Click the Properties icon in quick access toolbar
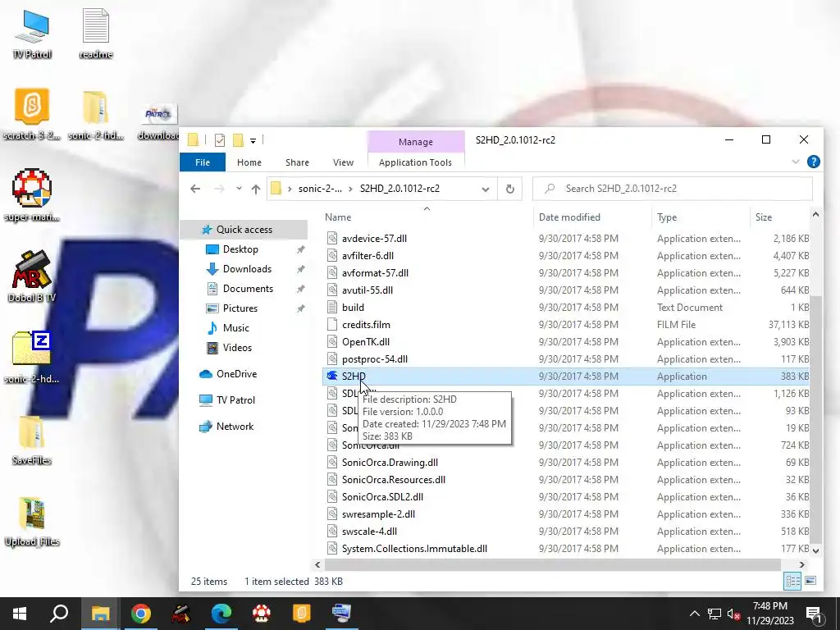 pyautogui.click(x=220, y=140)
